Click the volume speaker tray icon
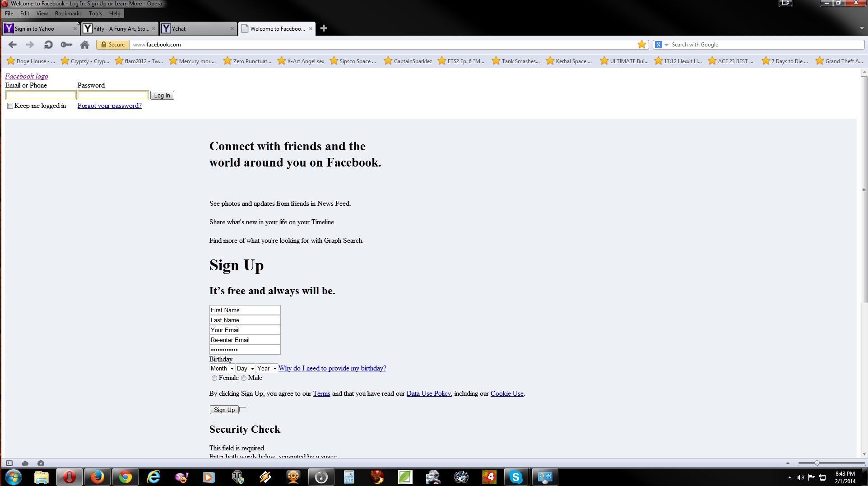Viewport: 868px width, 486px height. [x=800, y=477]
